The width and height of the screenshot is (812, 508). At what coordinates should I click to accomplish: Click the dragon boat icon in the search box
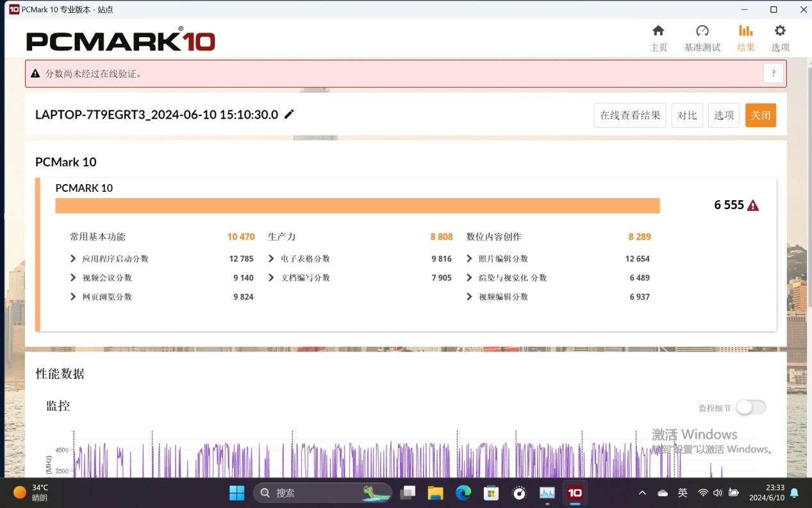click(x=376, y=493)
